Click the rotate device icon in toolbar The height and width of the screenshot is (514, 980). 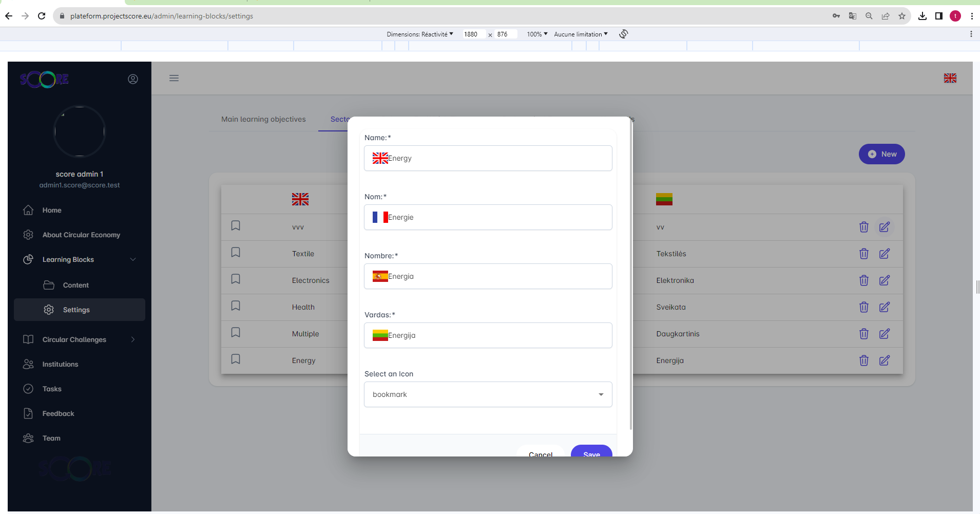coord(623,34)
